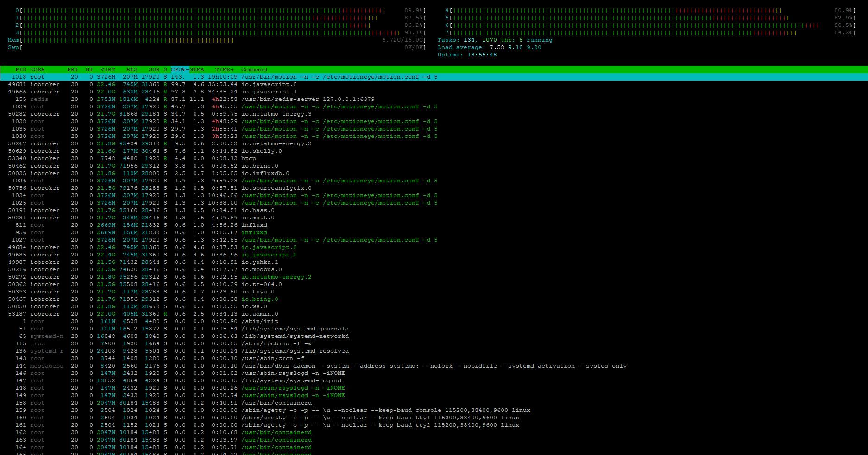
Task: Select the rsyslogd process with PID 146
Action: [x=434, y=373]
